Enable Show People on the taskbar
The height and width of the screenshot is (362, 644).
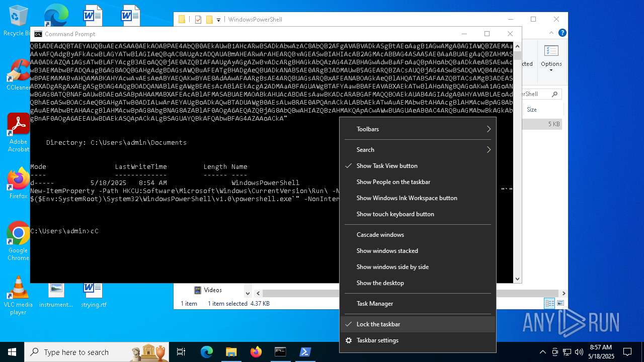418,182
